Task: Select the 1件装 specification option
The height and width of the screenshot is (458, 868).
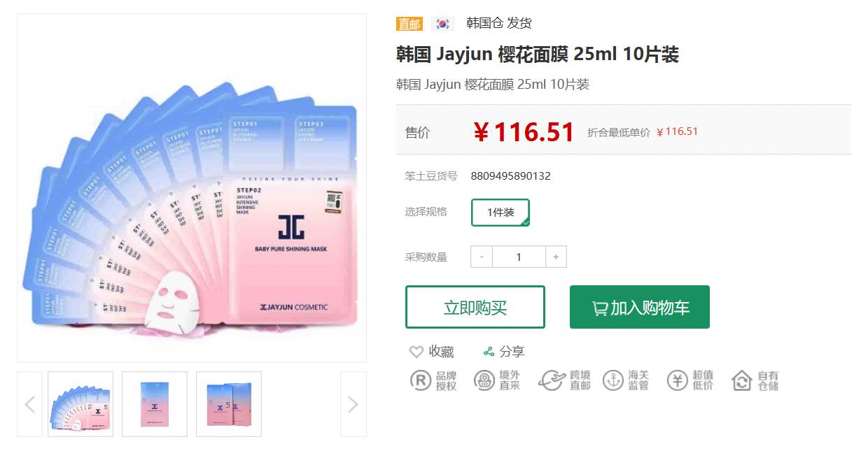Action: point(500,213)
